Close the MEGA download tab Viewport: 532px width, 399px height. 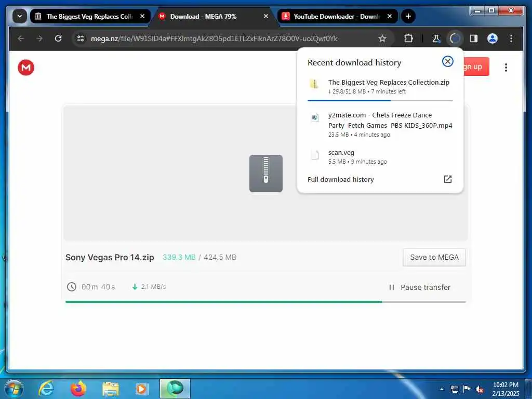click(266, 16)
